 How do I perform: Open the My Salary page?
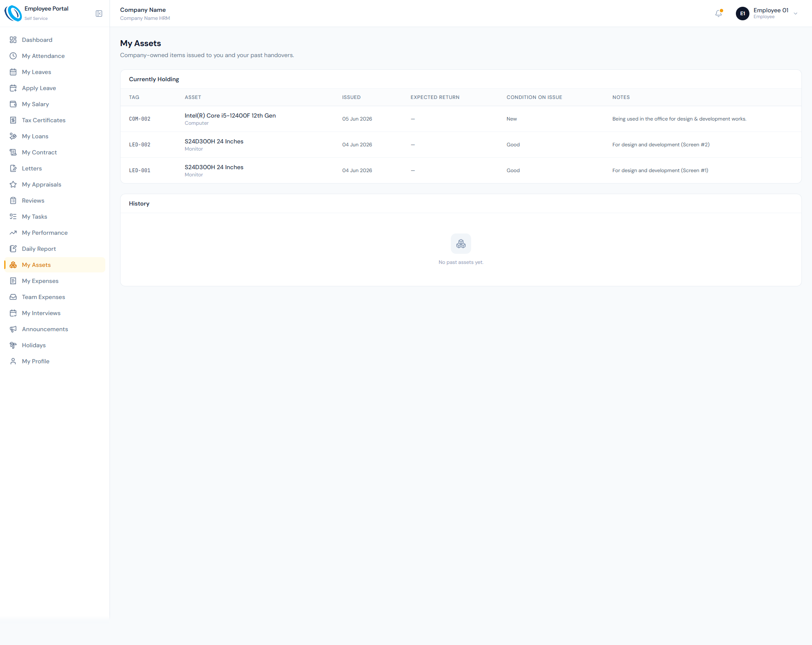click(x=55, y=104)
